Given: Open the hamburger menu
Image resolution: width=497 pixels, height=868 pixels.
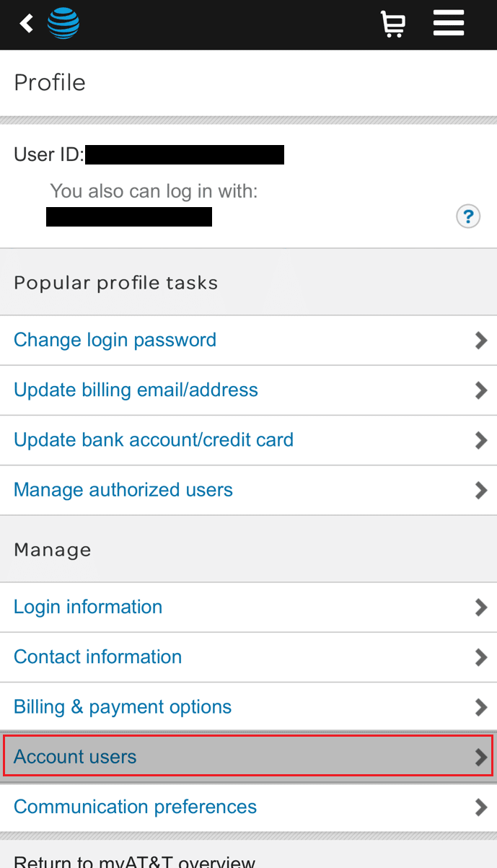Looking at the screenshot, I should click(x=448, y=24).
